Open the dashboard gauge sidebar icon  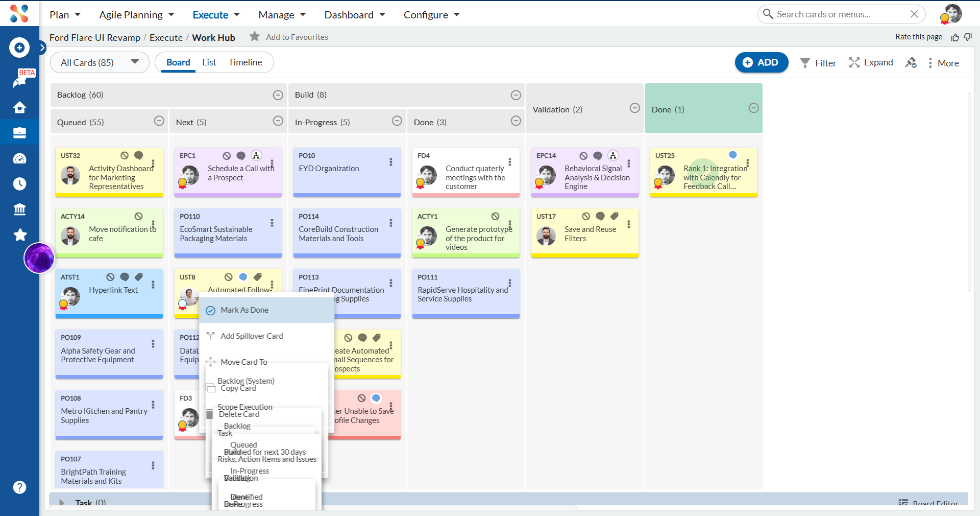pyautogui.click(x=19, y=158)
